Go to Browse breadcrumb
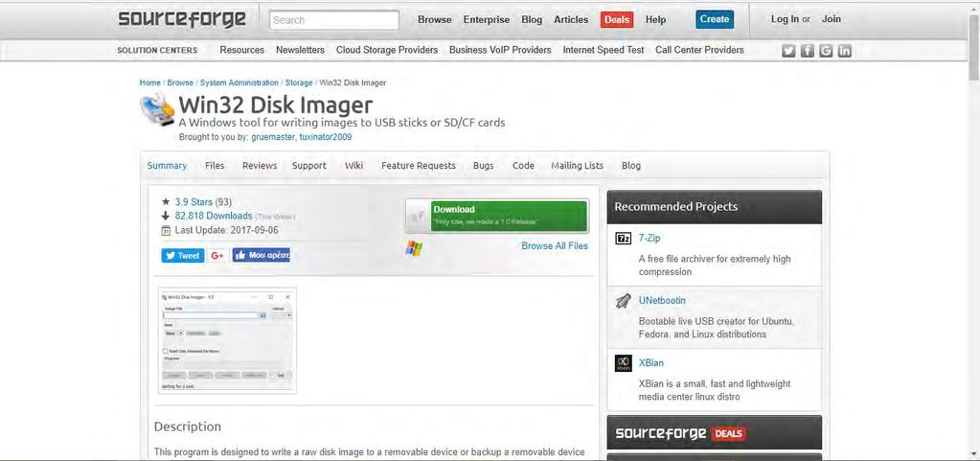The image size is (980, 461). pos(180,82)
